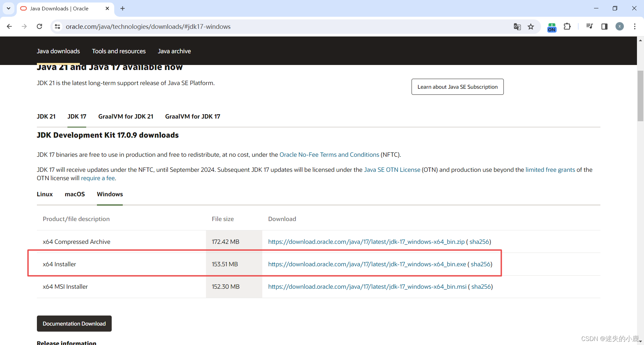Download the jdk-17 windows-x64 msi installer
The width and height of the screenshot is (644, 345).
pyautogui.click(x=367, y=287)
